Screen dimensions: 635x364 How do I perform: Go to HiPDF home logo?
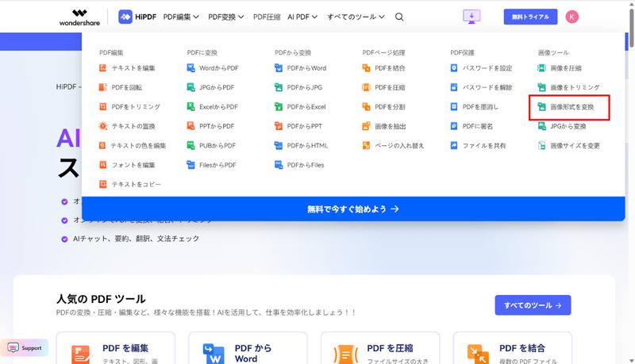(x=137, y=17)
